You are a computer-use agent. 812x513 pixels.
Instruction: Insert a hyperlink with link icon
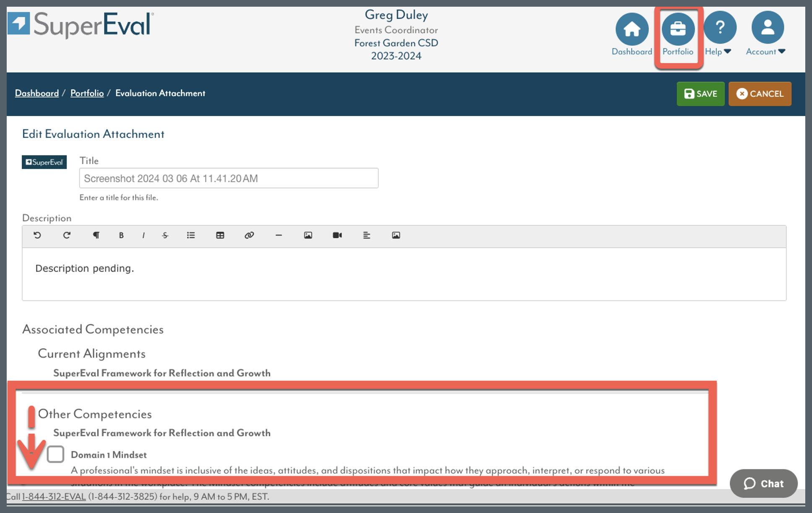pyautogui.click(x=249, y=235)
